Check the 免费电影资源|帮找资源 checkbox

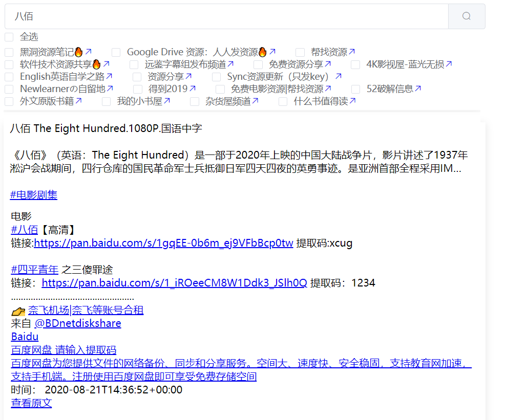(220, 89)
